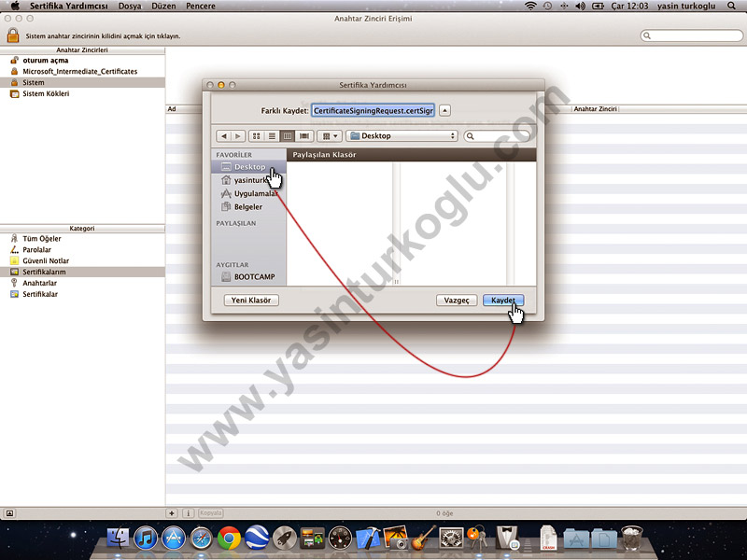Switch save dialog to icon view
The height and width of the screenshot is (560, 747).
pos(257,135)
